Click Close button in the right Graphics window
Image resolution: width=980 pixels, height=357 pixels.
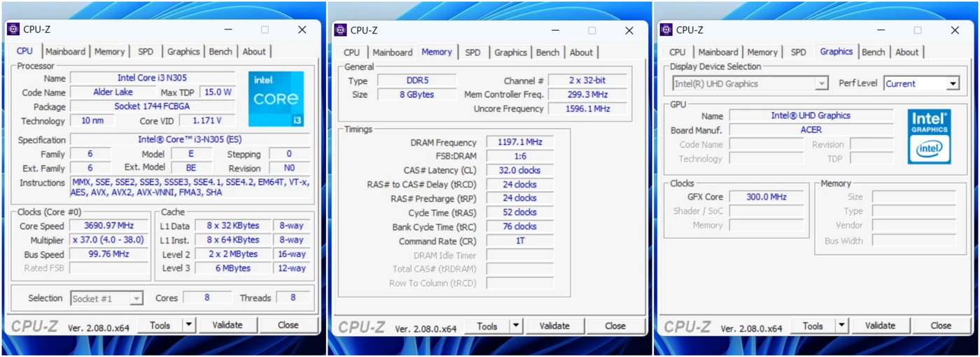941,325
